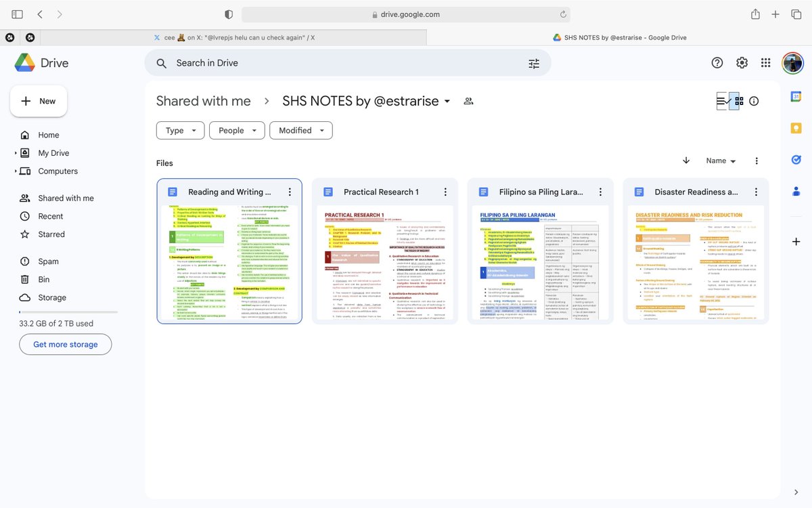The height and width of the screenshot is (508, 812).
Task: Open more actions for Filipino sa Piling file
Action: [x=601, y=192]
